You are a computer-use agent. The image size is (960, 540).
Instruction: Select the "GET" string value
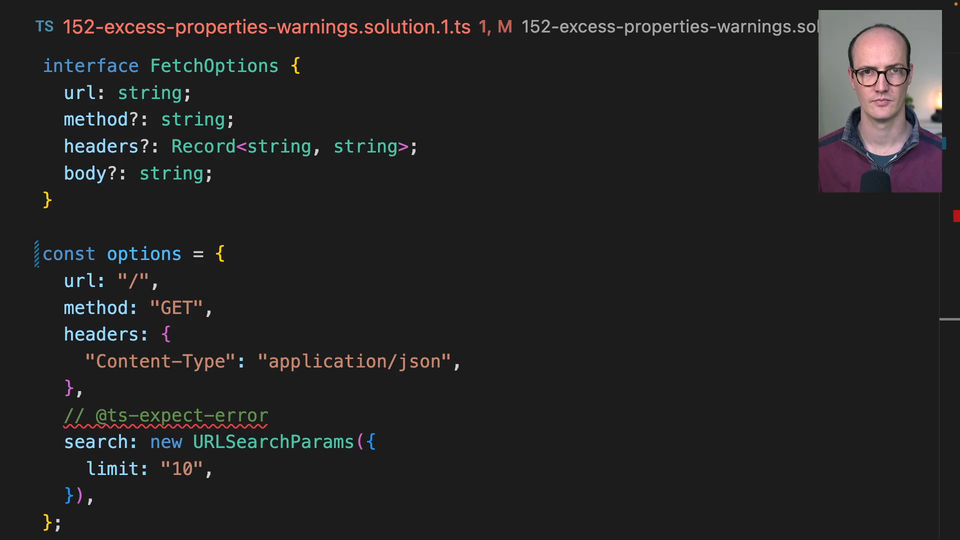pyautogui.click(x=177, y=308)
